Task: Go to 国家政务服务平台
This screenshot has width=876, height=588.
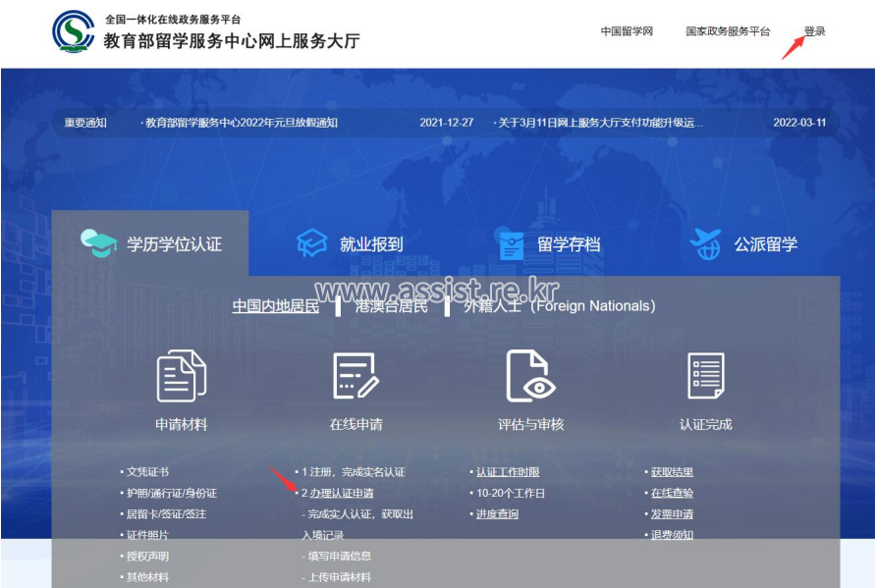Action: [728, 31]
